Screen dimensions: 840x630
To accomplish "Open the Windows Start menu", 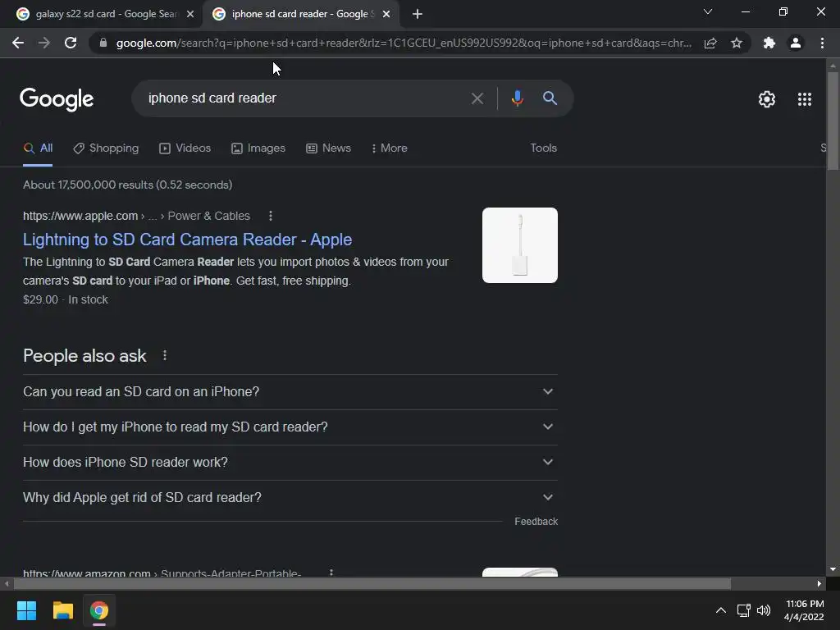I will pyautogui.click(x=26, y=610).
